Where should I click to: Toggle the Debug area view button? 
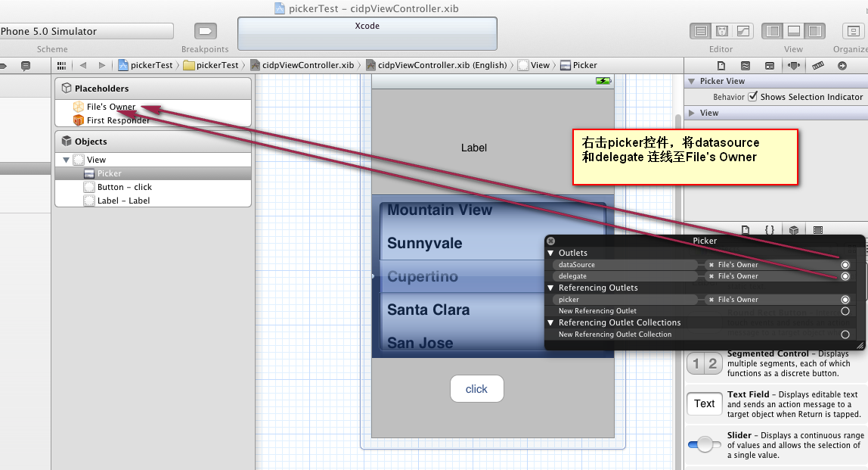793,31
